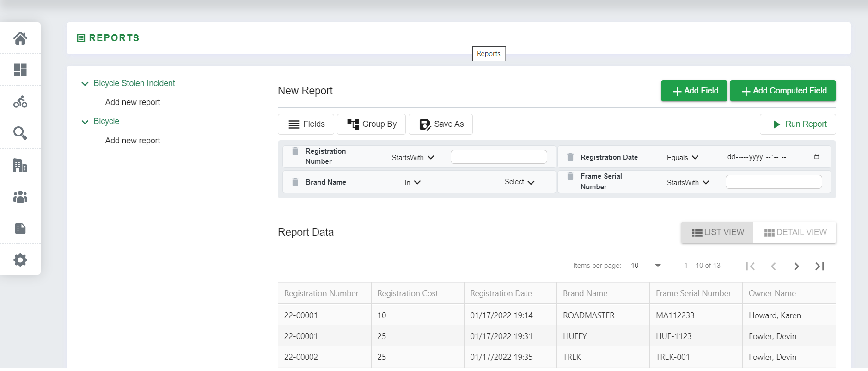Collapse Bicycle Stolen Incident tree node

(85, 84)
